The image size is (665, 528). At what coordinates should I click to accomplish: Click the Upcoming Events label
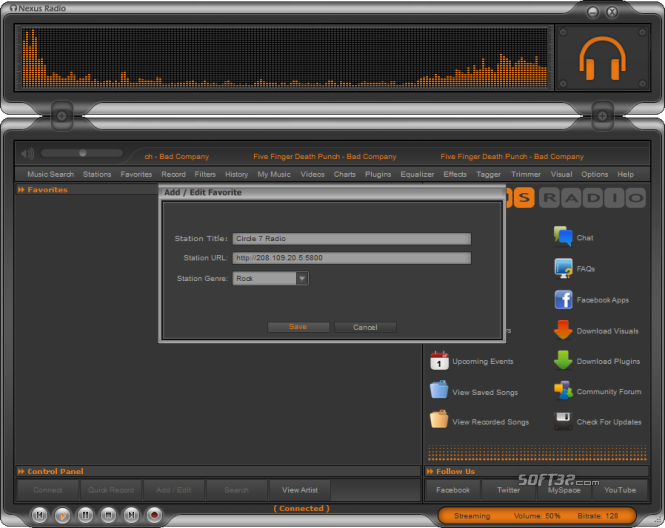click(x=483, y=361)
